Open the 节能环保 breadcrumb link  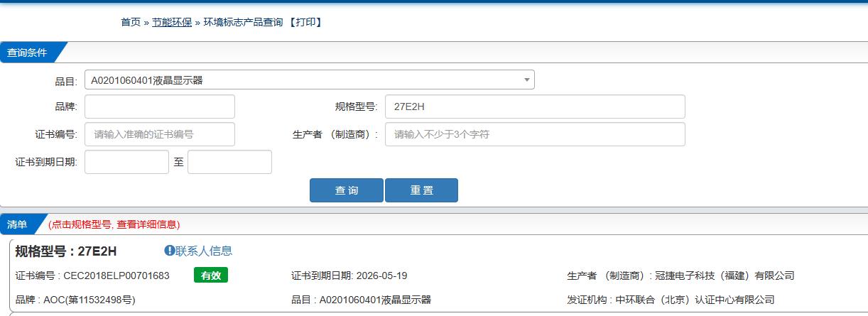(x=172, y=22)
